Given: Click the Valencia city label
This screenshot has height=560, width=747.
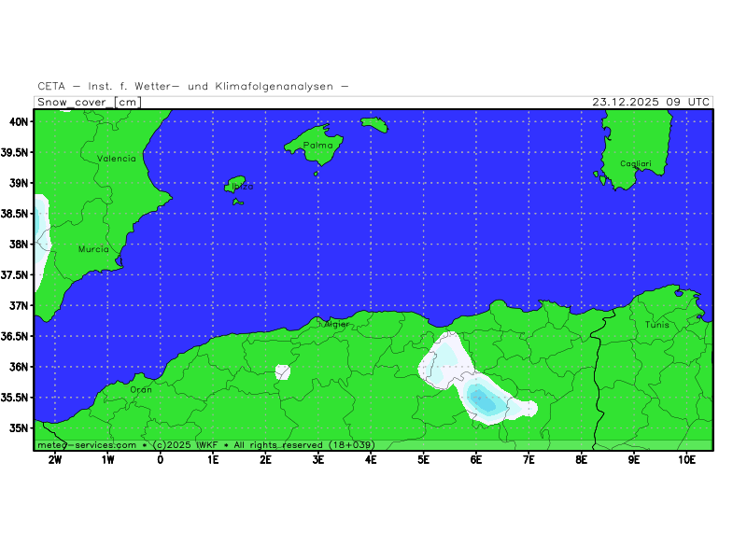Looking at the screenshot, I should click(117, 159).
